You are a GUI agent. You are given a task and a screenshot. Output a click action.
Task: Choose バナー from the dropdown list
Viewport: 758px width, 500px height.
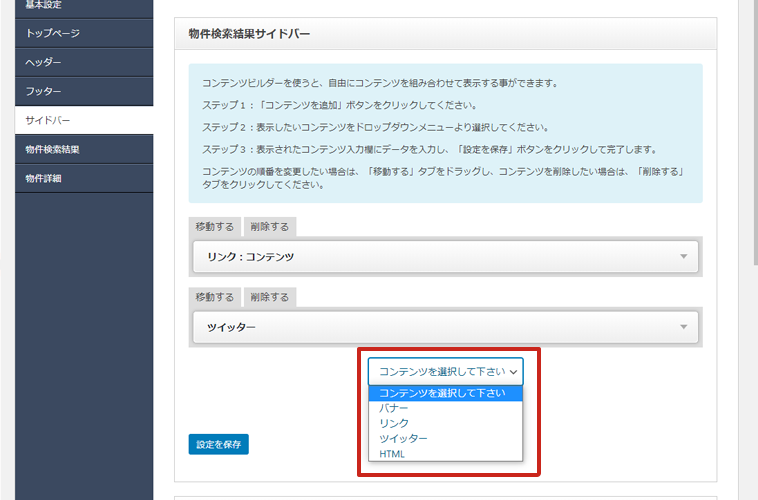click(394, 408)
